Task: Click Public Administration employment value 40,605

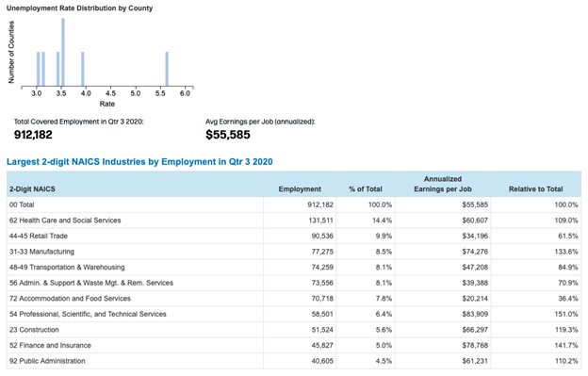Action: pos(322,361)
